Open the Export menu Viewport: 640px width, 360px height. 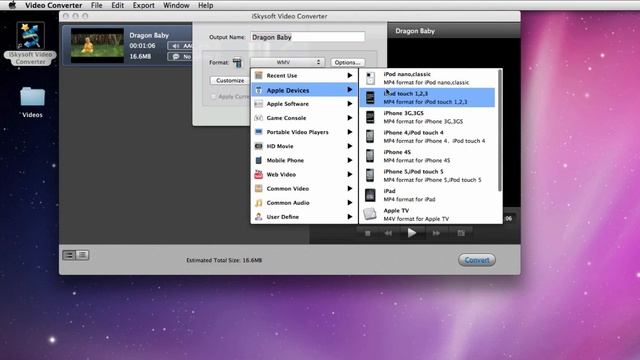[144, 5]
